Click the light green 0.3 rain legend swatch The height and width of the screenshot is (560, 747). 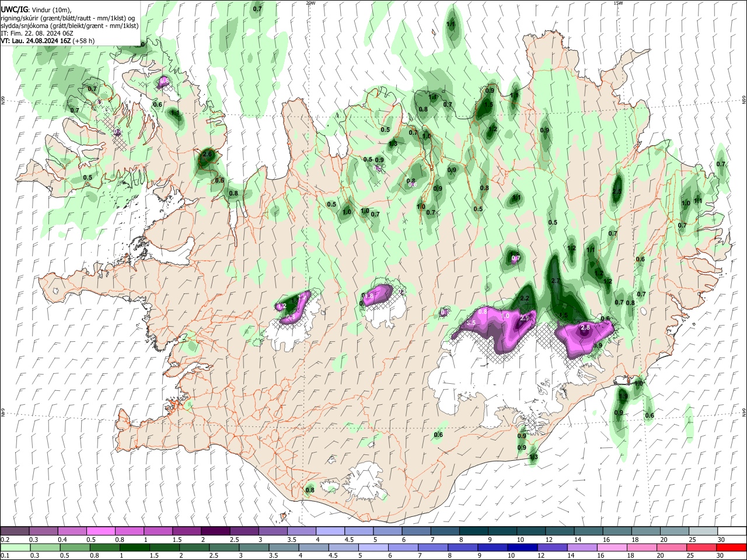(44, 547)
